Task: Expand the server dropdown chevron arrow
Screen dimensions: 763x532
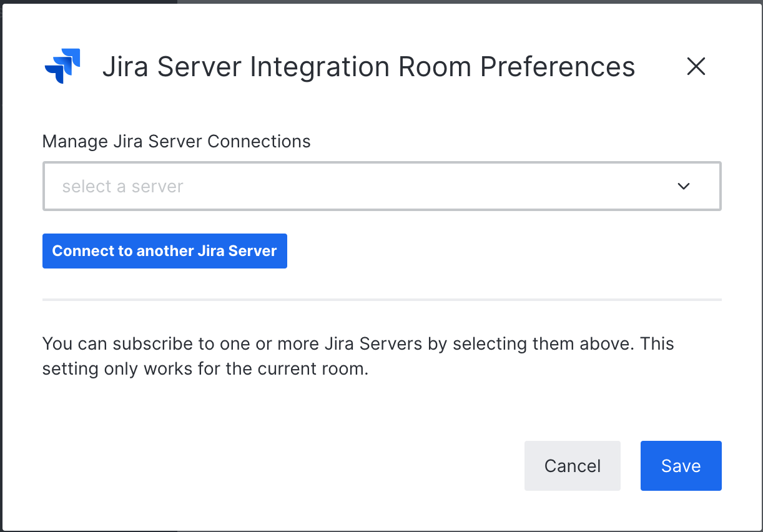Action: 684,186
